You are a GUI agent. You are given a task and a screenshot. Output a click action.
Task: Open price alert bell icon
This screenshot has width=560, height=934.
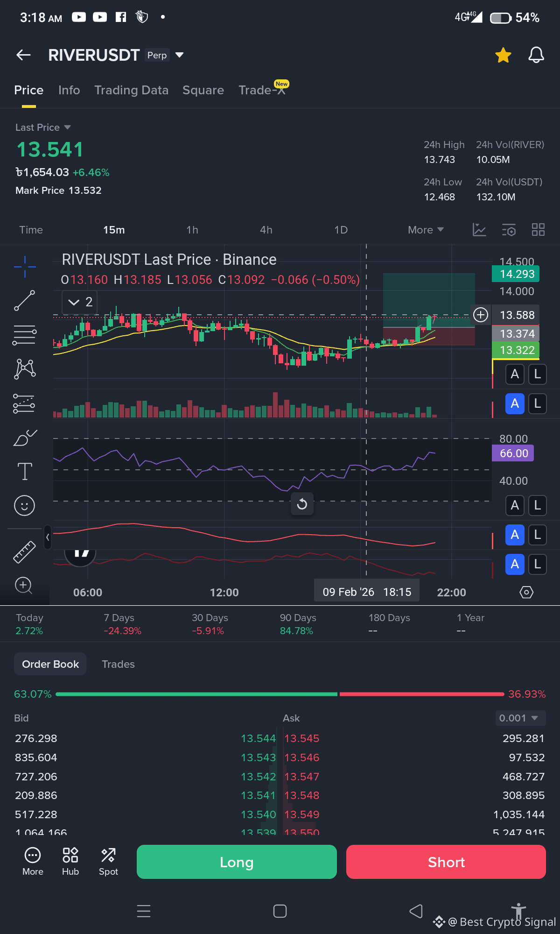point(536,55)
